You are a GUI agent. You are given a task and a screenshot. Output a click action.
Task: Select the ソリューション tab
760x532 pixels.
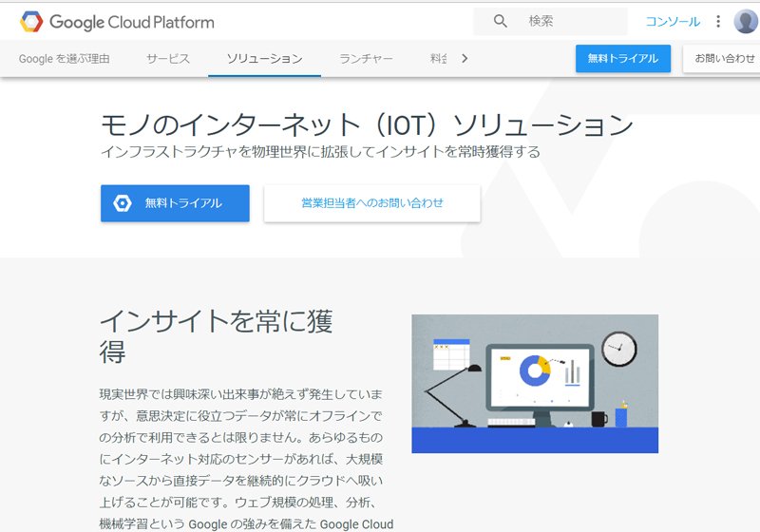coord(265,59)
